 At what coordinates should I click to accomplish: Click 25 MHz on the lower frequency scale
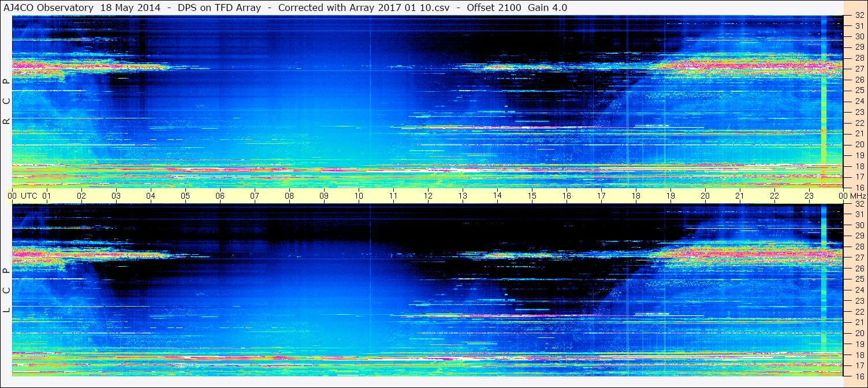coord(859,279)
